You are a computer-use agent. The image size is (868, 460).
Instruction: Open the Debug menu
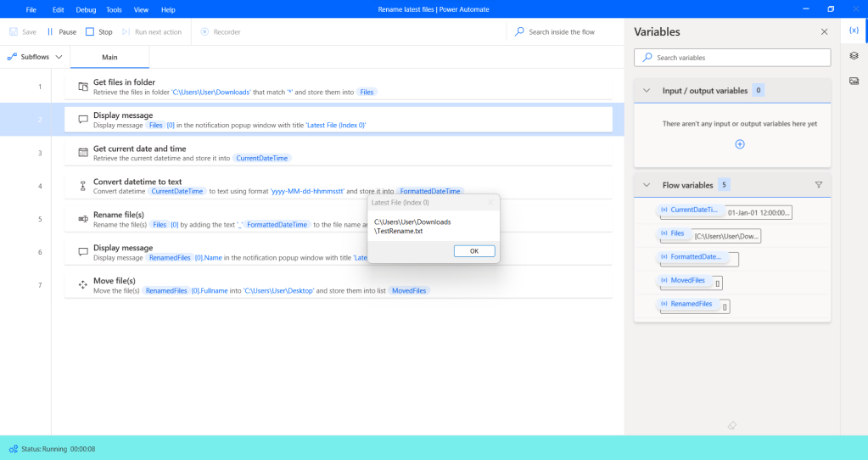(x=86, y=9)
